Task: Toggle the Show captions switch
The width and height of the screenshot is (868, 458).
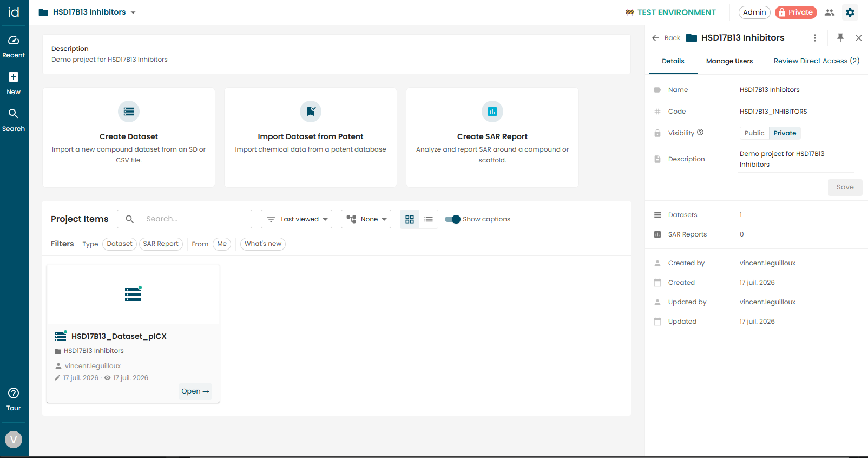Action: (x=452, y=219)
